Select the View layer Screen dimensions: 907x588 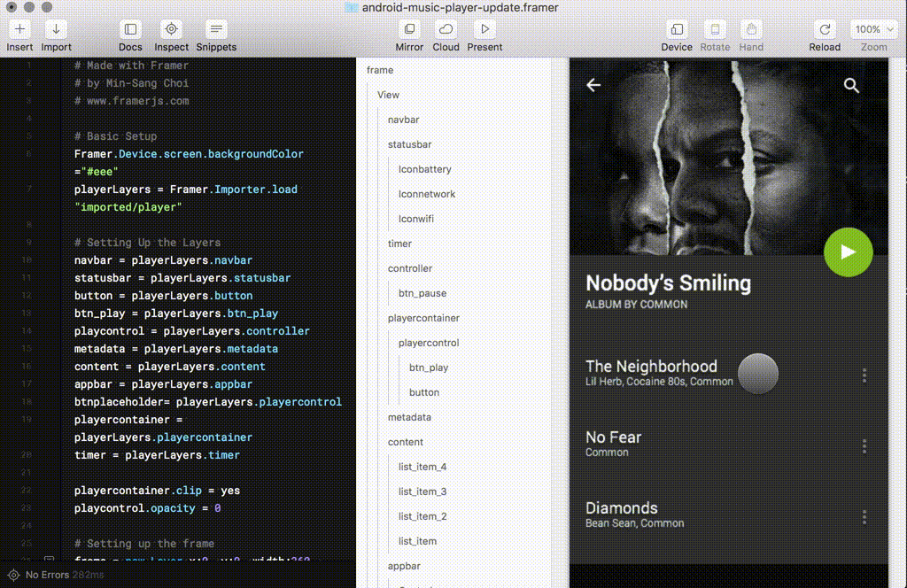388,95
